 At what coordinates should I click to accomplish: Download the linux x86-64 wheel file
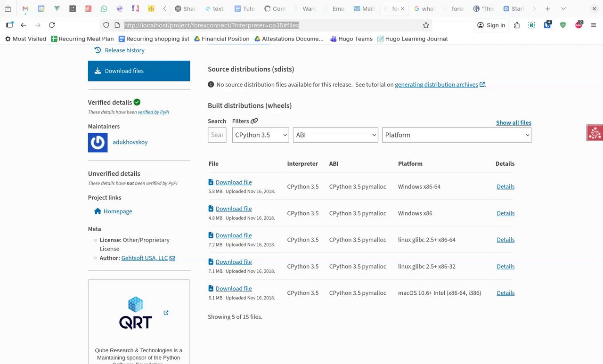tap(234, 235)
